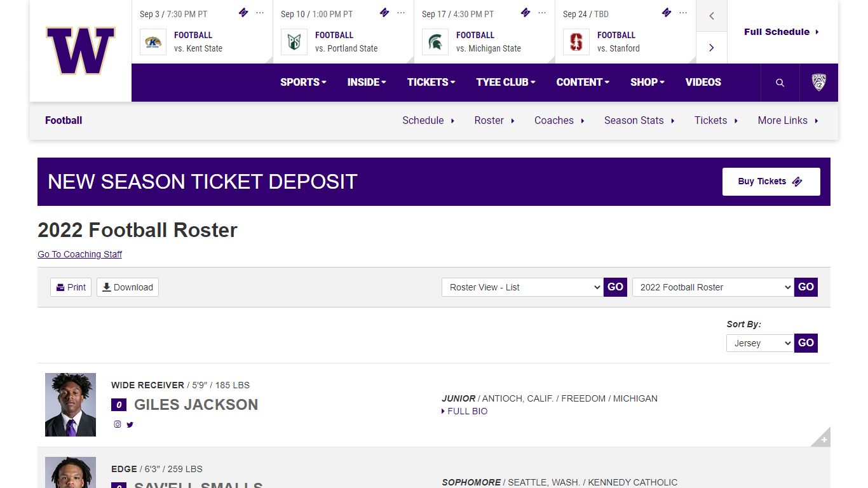The height and width of the screenshot is (488, 868).
Task: Open the 2022 Football Roster season dropdown
Action: pyautogui.click(x=713, y=287)
